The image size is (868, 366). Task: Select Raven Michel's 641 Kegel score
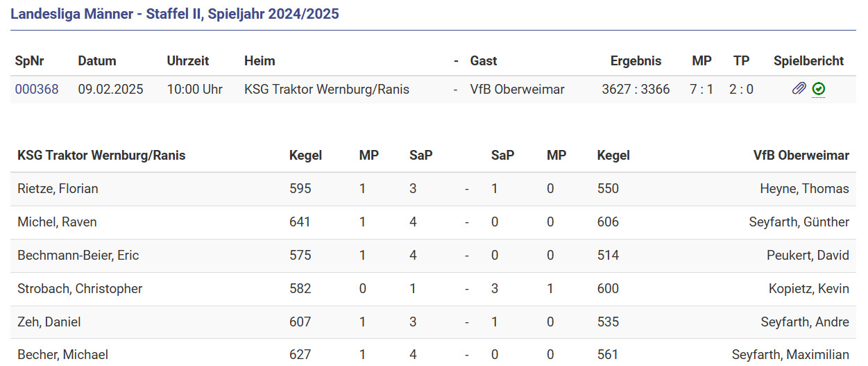click(300, 222)
